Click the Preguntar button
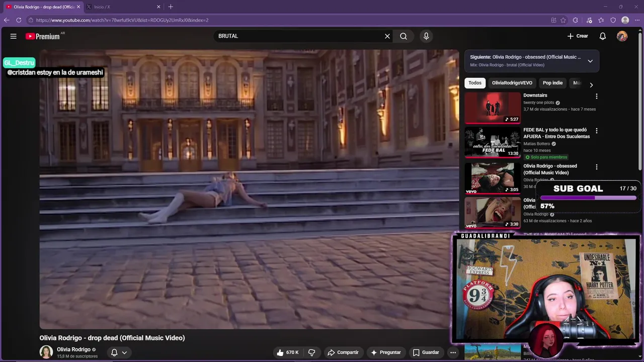This screenshot has height=362, width=644. click(x=386, y=352)
